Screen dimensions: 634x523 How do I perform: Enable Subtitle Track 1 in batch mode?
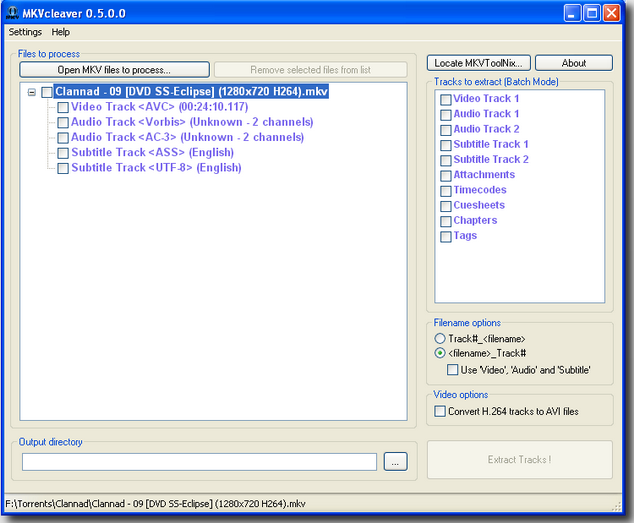[x=446, y=145]
